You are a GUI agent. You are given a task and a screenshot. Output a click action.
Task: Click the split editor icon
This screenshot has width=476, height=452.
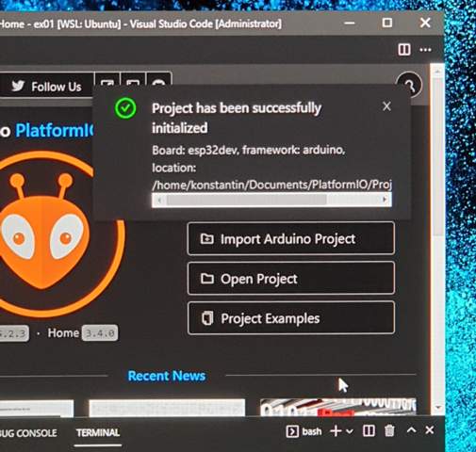(404, 49)
